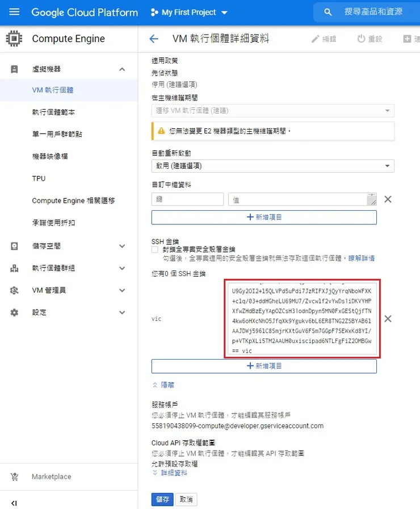Collapse the 虛擬機器 section chevron
The width and height of the screenshot is (420, 509).
point(122,69)
